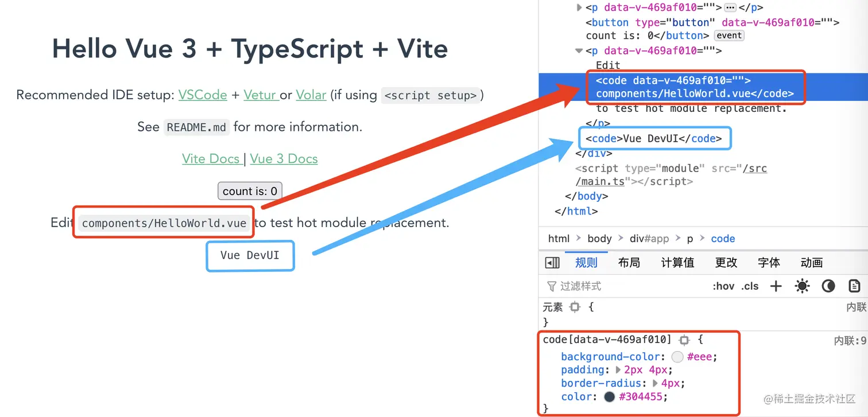
Task: Expand the padding shorthand property
Action: pyautogui.click(x=618, y=370)
